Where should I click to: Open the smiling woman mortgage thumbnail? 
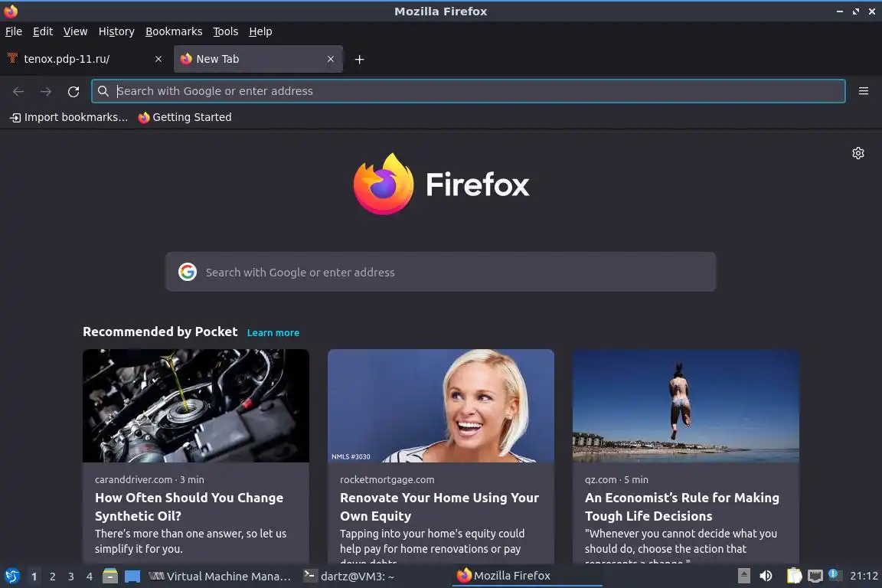tap(441, 406)
